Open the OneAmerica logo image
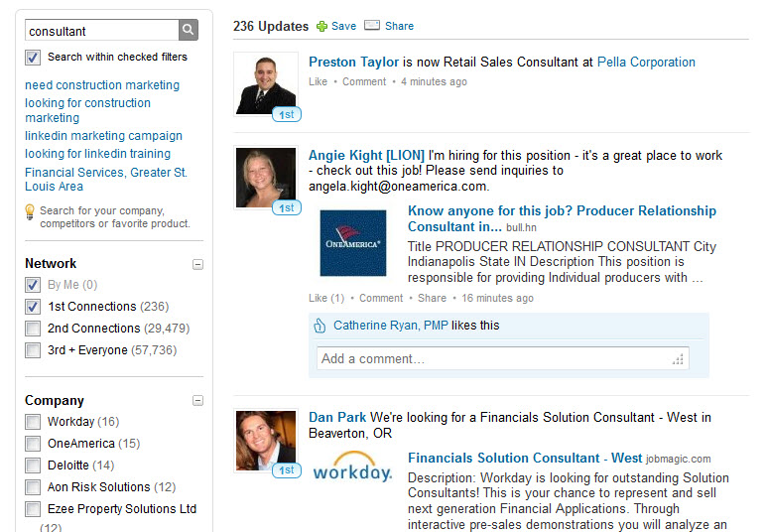Screen dimensions: 768x532 pyautogui.click(x=353, y=243)
